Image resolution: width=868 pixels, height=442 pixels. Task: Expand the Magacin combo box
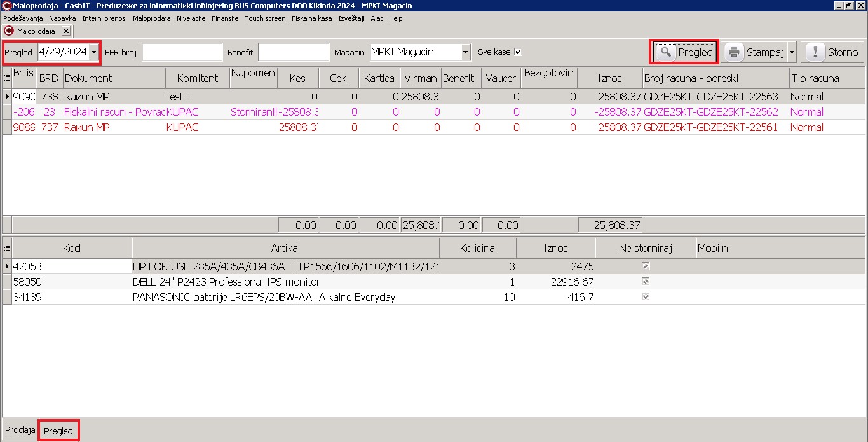pyautogui.click(x=466, y=52)
